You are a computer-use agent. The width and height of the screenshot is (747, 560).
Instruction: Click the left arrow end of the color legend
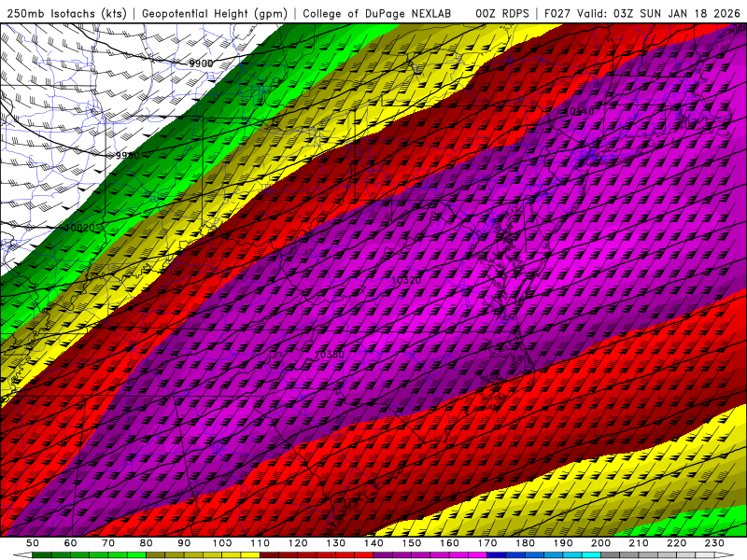point(22,555)
